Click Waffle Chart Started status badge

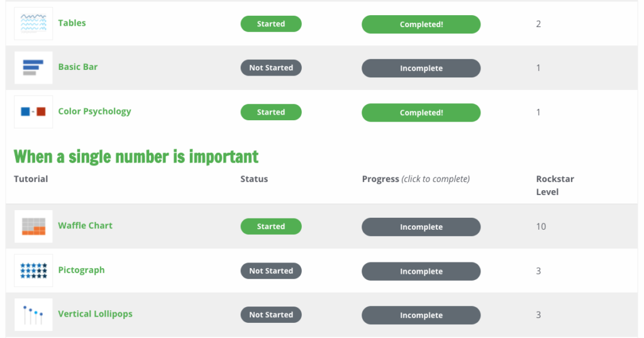tap(271, 227)
